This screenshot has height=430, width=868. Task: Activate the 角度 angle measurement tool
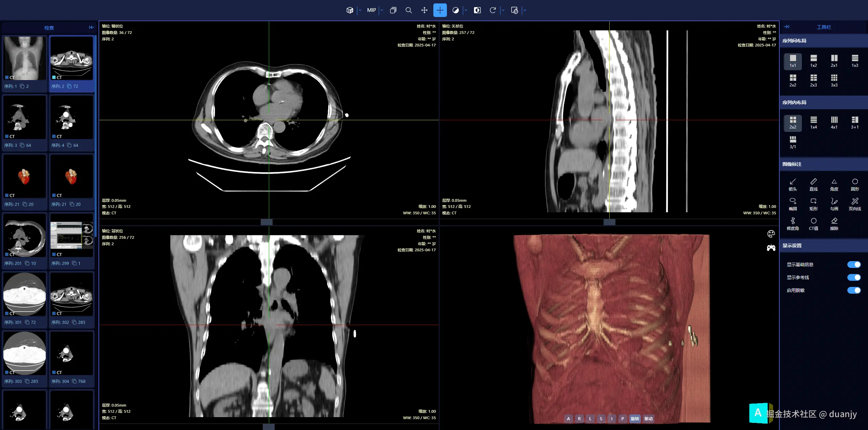[x=834, y=185]
